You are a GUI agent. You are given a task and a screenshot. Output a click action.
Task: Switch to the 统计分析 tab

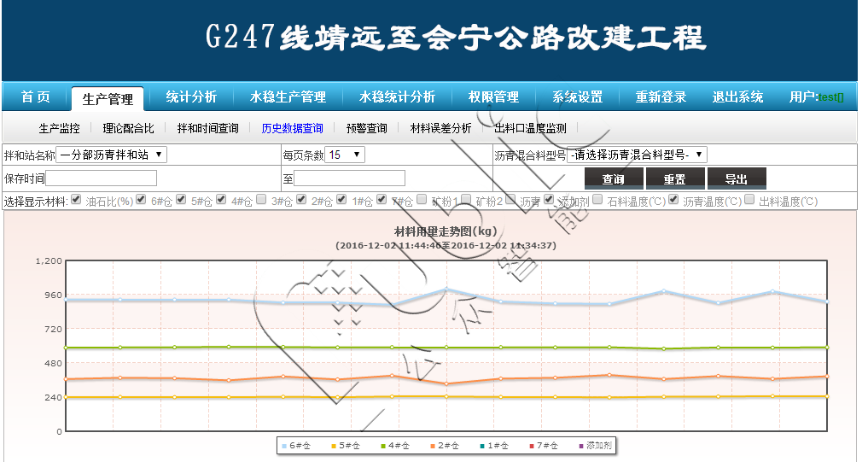pyautogui.click(x=190, y=97)
